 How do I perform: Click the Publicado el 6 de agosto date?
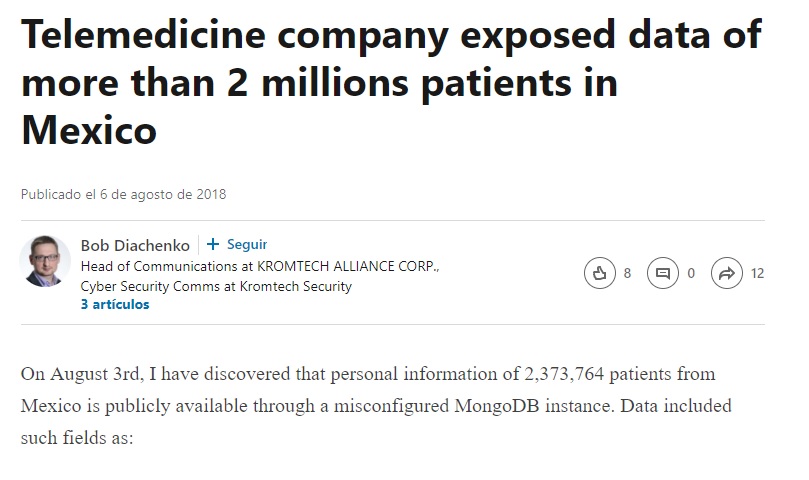123,195
